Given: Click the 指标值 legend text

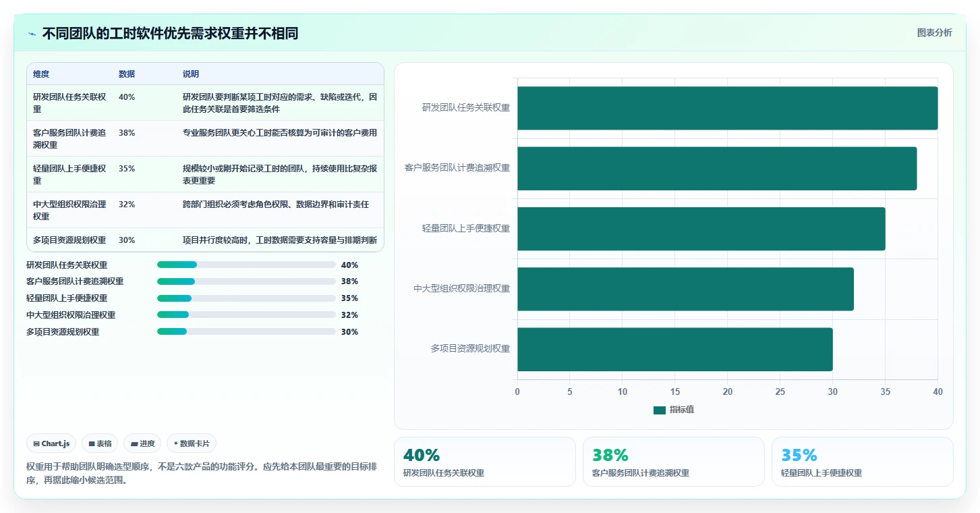Looking at the screenshot, I should pyautogui.click(x=682, y=410).
